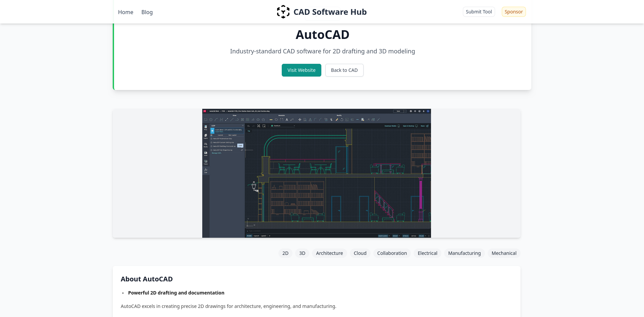The image size is (644, 317).
Task: Open the Submit Tool button
Action: click(479, 12)
